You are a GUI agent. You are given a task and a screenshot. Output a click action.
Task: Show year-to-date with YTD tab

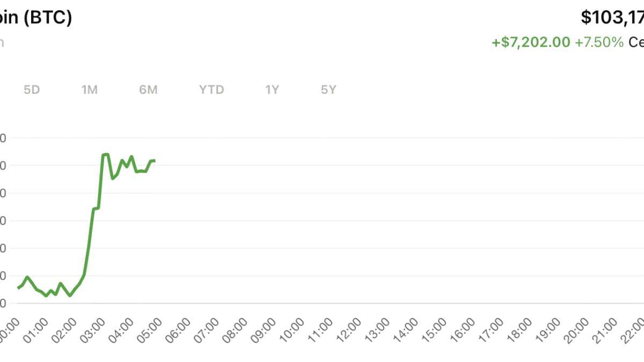211,90
